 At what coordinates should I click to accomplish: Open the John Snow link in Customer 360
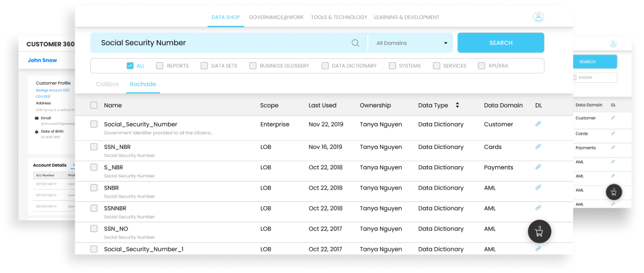pyautogui.click(x=42, y=61)
